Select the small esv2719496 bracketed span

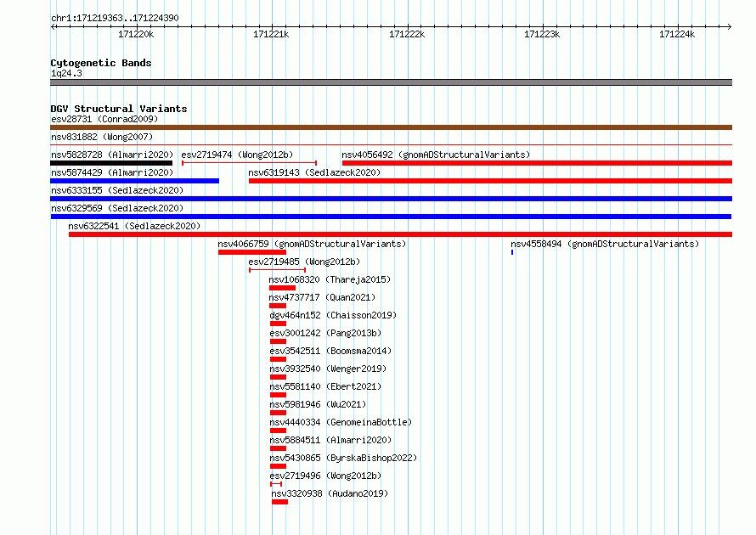click(x=276, y=484)
